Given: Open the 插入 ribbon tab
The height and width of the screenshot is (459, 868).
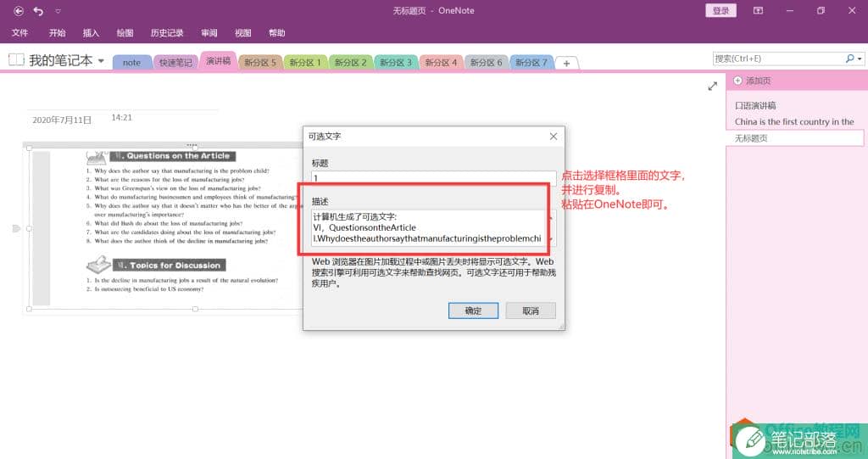Looking at the screenshot, I should point(91,33).
